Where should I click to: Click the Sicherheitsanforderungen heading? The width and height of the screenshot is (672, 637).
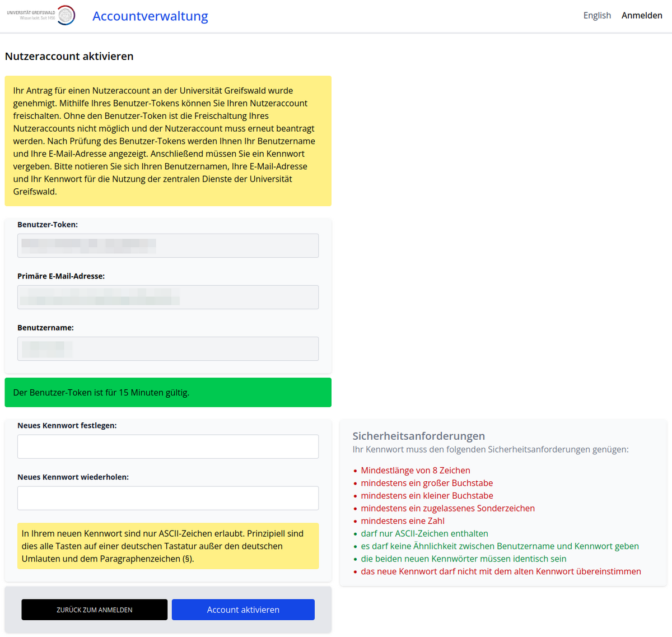point(418,436)
